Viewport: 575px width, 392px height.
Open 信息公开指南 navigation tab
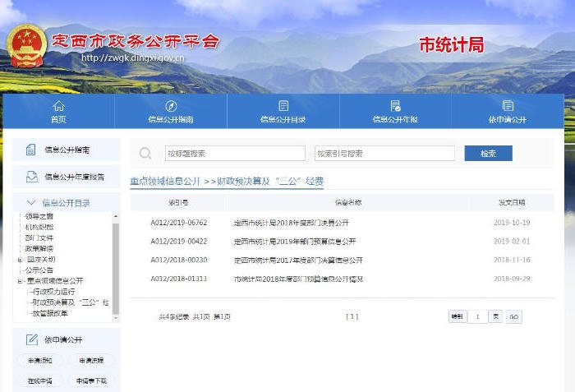pyautogui.click(x=171, y=111)
